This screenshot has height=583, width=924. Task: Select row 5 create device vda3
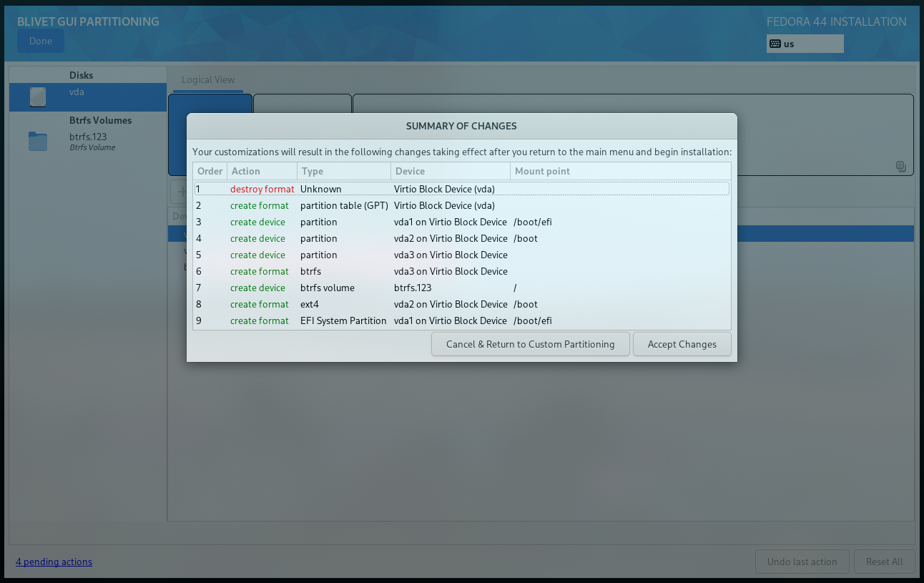coord(461,255)
